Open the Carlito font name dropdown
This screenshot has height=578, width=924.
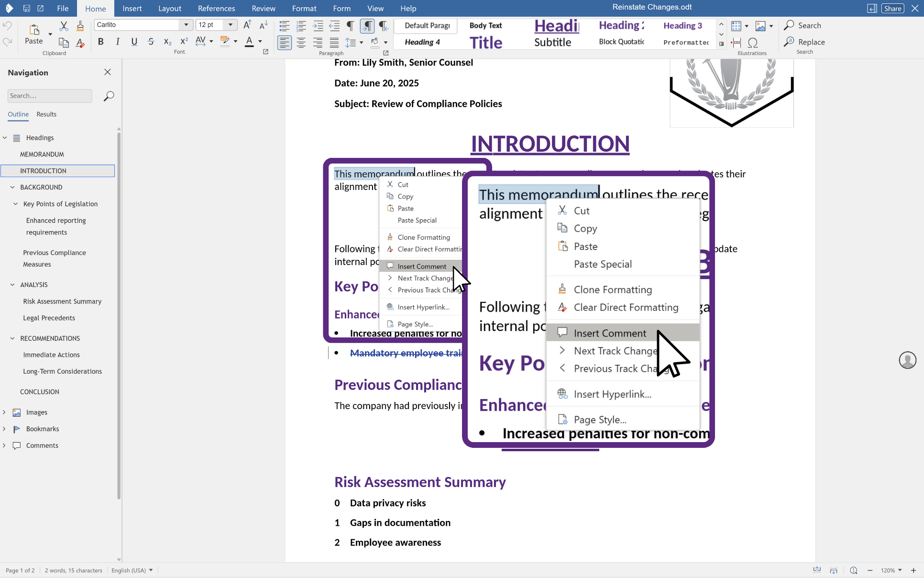[186, 25]
